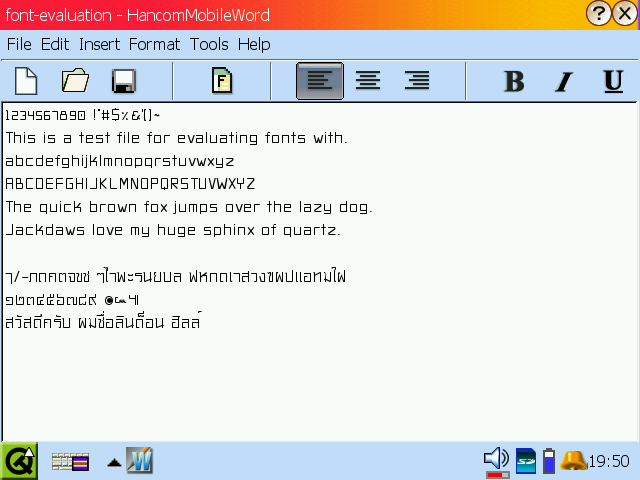Open the font settings 'F' icon

[222, 81]
